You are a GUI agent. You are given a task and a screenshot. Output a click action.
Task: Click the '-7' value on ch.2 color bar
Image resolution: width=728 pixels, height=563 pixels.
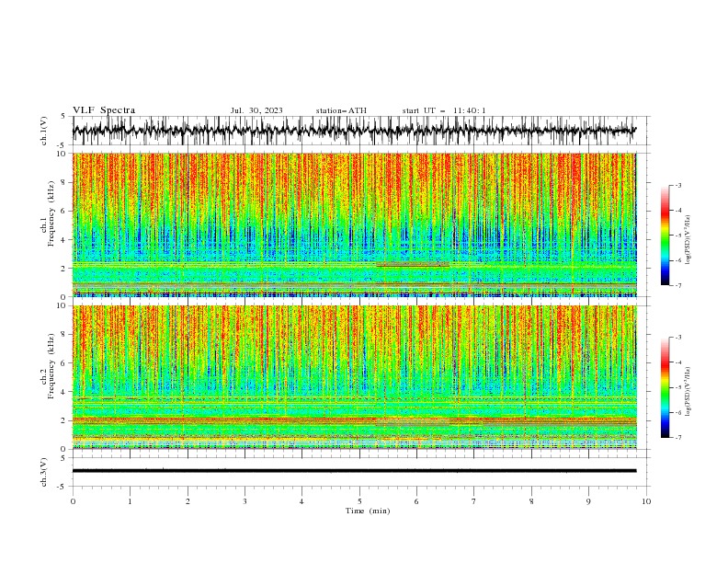pyautogui.click(x=677, y=438)
